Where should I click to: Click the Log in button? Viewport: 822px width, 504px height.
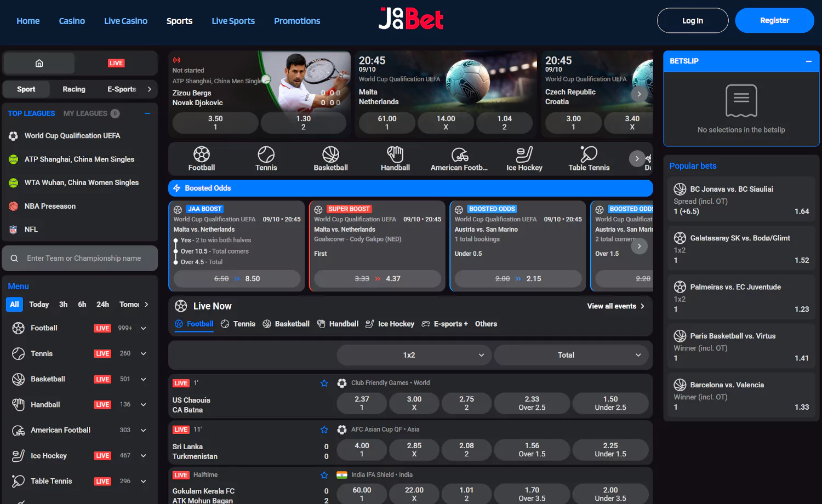pos(693,21)
